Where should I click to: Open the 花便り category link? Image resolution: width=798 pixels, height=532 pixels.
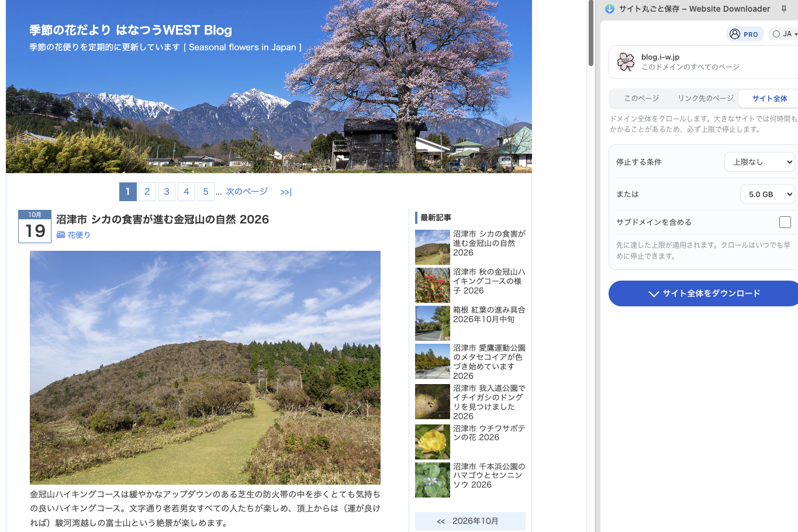click(x=79, y=235)
